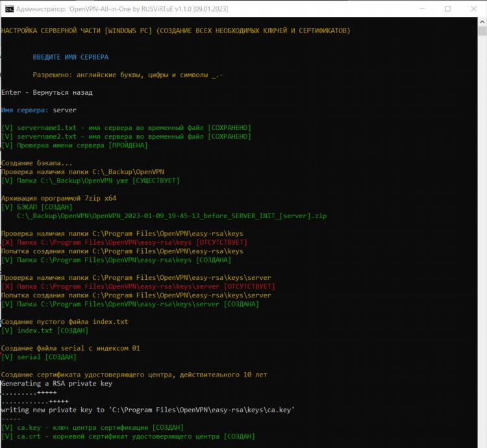
Task: Click the line БЭКАП [СОЗДАН]
Action: click(x=36, y=207)
